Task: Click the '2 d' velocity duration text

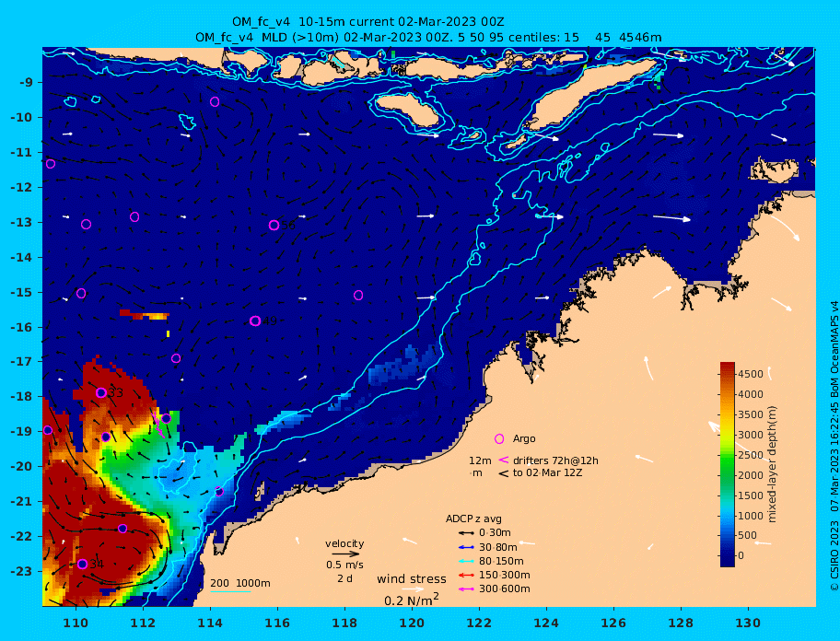Action: click(x=345, y=579)
